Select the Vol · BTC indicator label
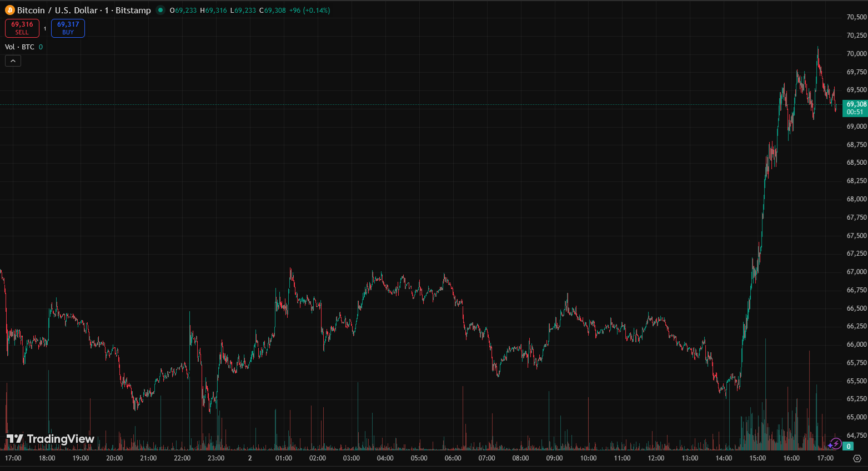Screen dimensions: 868x471 pos(19,47)
